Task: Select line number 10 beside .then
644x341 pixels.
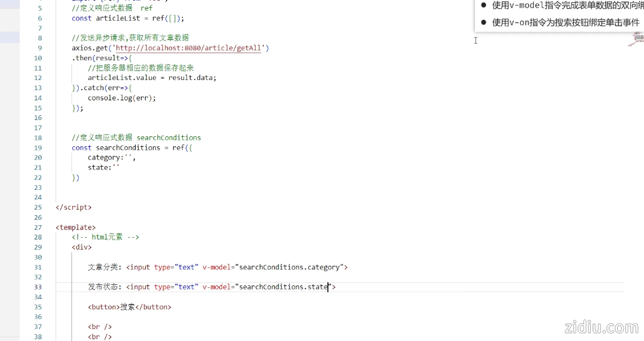Action: pyautogui.click(x=38, y=59)
